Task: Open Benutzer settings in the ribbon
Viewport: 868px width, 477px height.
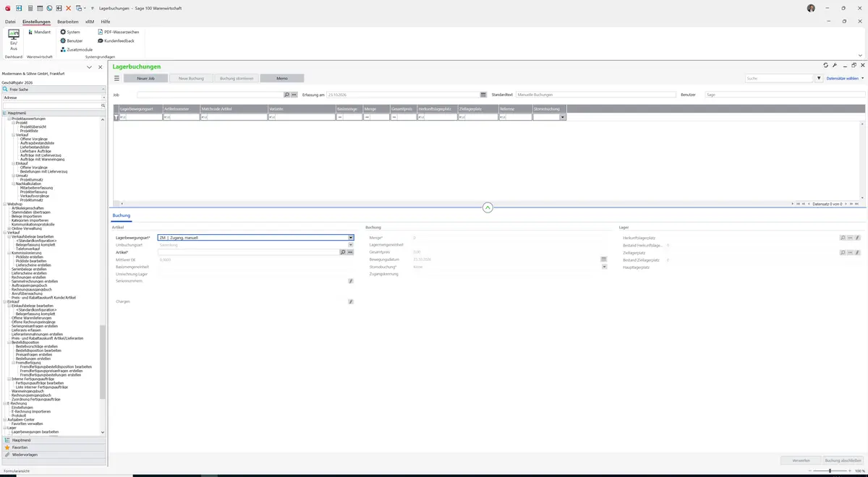Action: point(72,40)
